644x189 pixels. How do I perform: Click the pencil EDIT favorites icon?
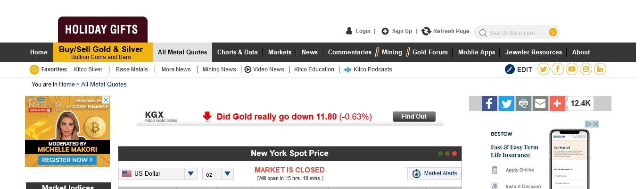coord(510,69)
